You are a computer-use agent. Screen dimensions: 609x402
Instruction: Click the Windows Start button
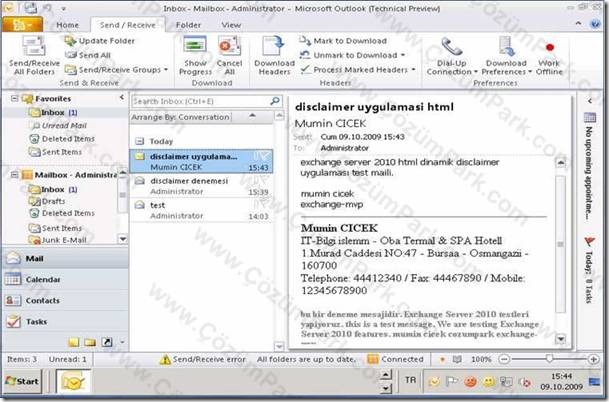point(23,381)
